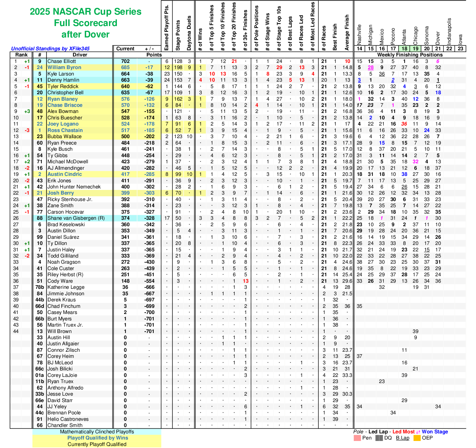Click driver name 'Ross Chastain'
476x448 pixels.
pos(65,130)
